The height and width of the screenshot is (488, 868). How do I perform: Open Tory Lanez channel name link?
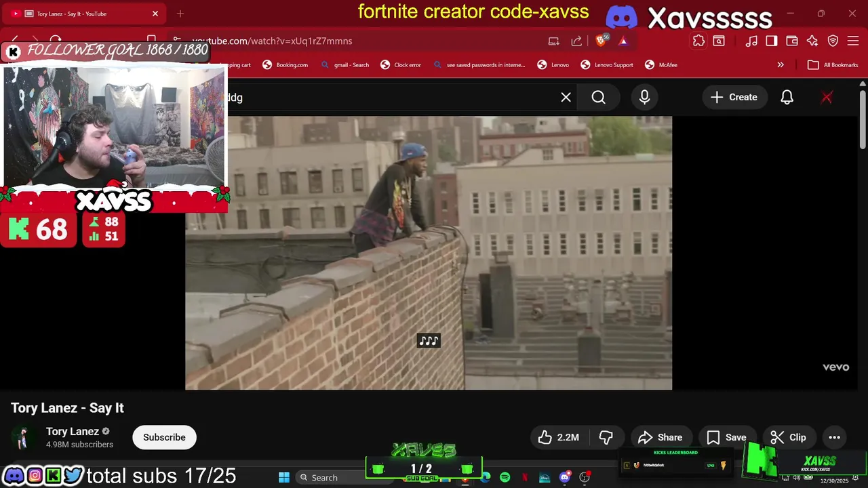pos(73,431)
